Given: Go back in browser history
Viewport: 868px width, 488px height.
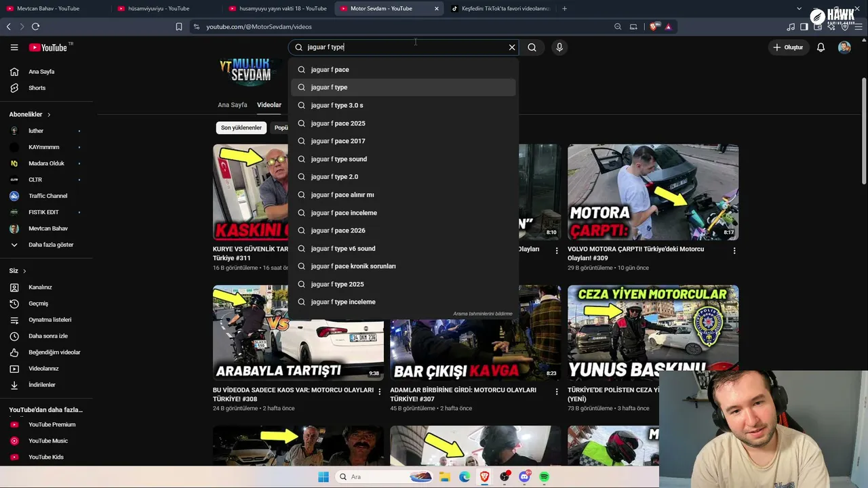Looking at the screenshot, I should (9, 26).
